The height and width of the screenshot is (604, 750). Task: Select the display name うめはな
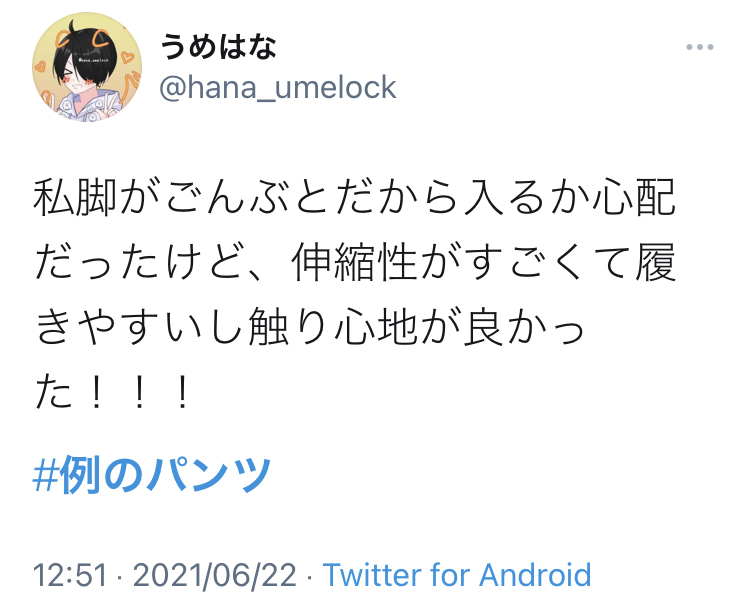[x=218, y=46]
